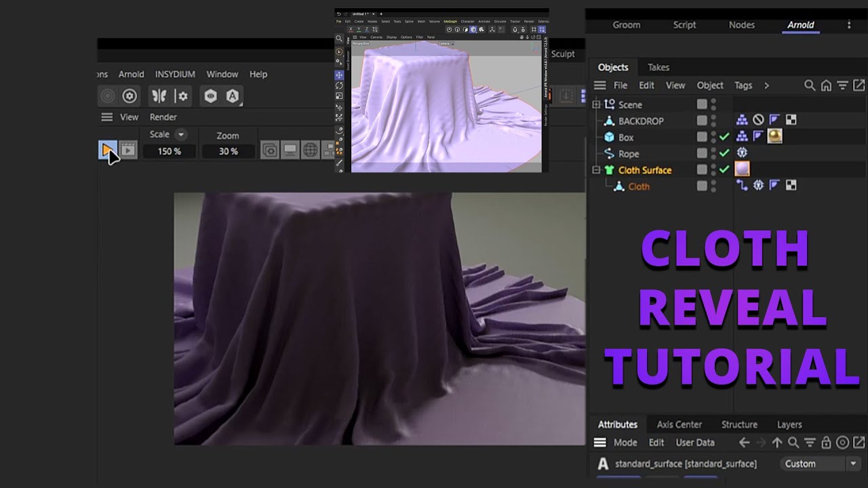The width and height of the screenshot is (868, 488).
Task: Toggle Scene layer square
Action: pos(702,104)
